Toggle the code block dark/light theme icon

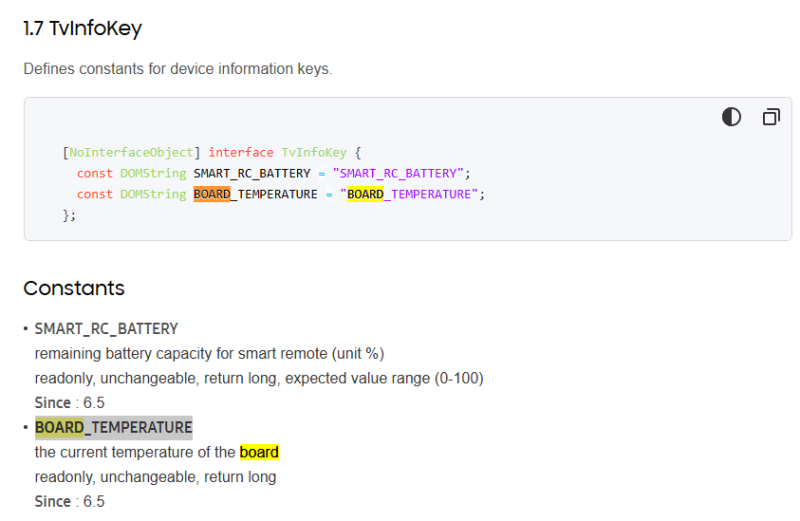click(x=731, y=117)
